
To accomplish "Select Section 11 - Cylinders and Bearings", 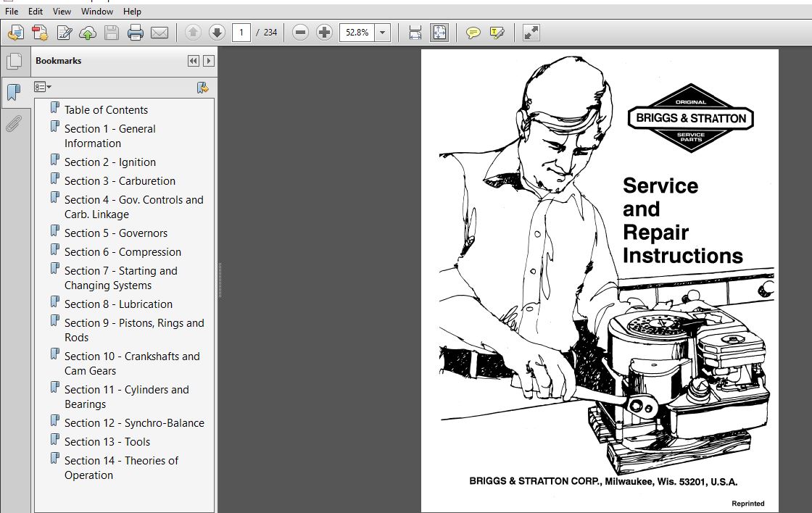I will coord(126,396).
